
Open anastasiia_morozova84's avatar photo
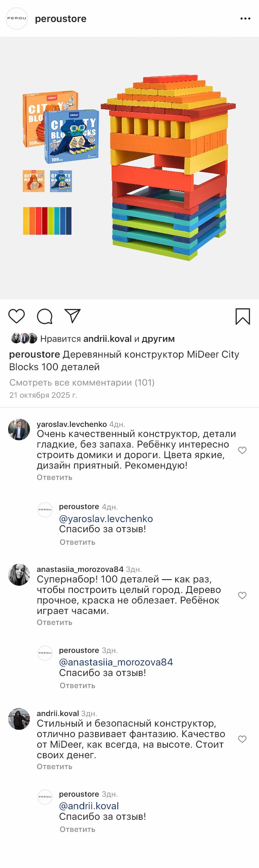point(19,574)
